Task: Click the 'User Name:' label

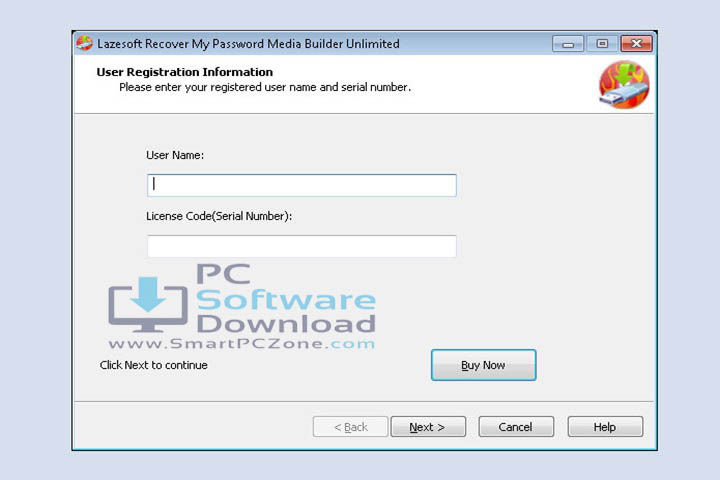Action: [175, 155]
